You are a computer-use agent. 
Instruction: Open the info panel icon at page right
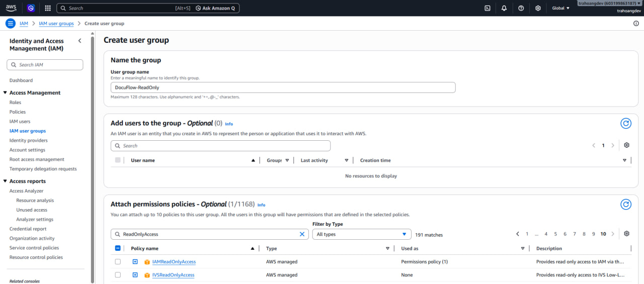point(636,24)
